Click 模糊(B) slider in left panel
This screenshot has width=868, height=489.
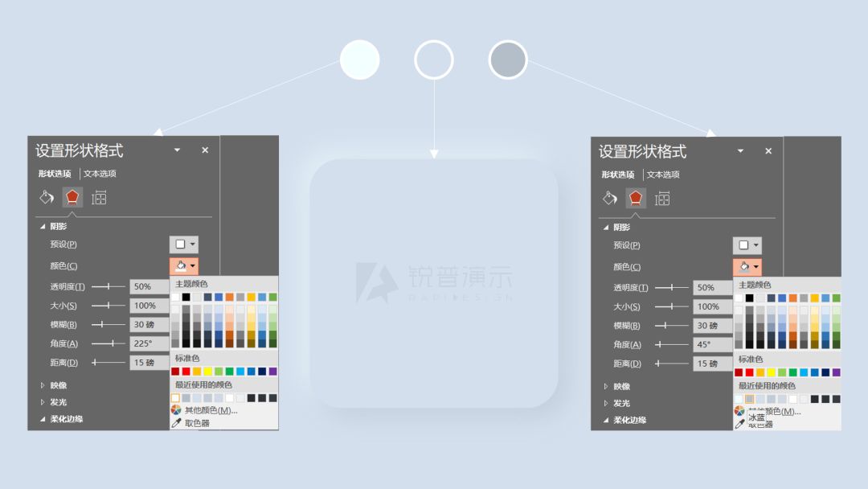(108, 324)
